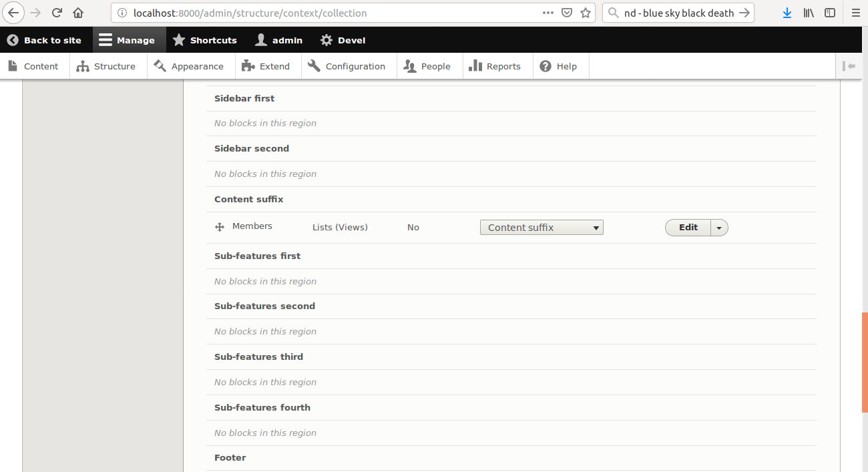Click the browser reload icon
Image resolution: width=868 pixels, height=472 pixels.
point(57,13)
